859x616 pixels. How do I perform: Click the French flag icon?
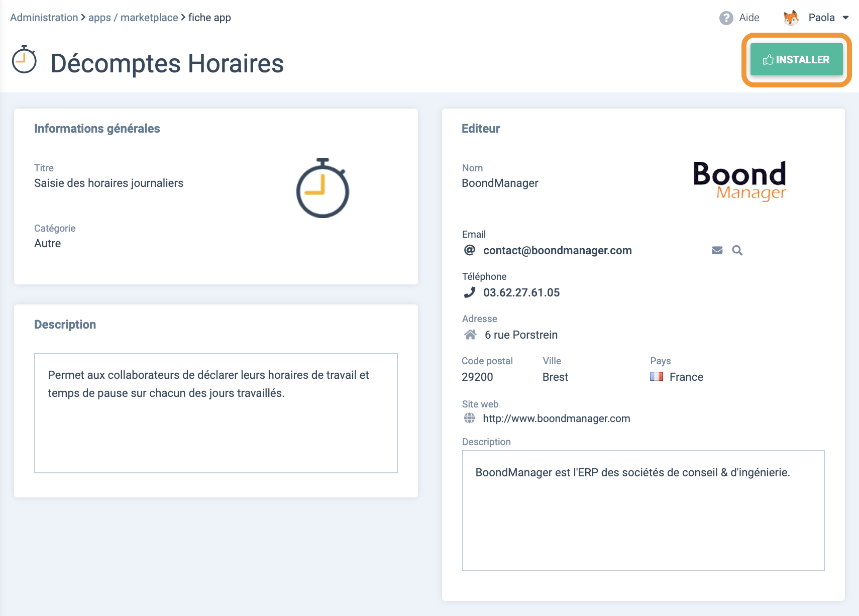click(x=656, y=376)
